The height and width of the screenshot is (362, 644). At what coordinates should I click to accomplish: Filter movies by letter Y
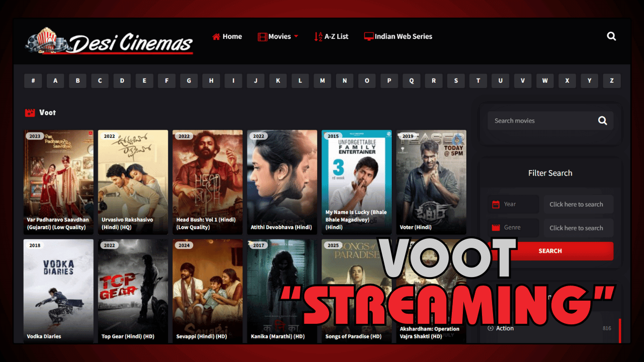(590, 81)
